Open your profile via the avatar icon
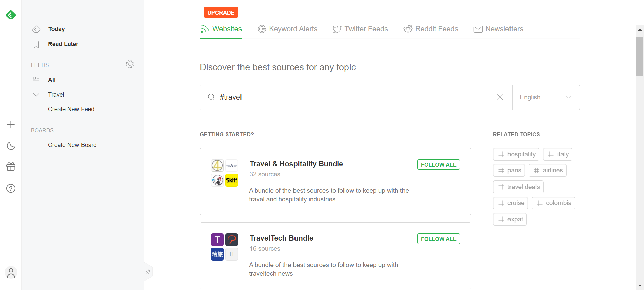The image size is (644, 290). point(11,273)
